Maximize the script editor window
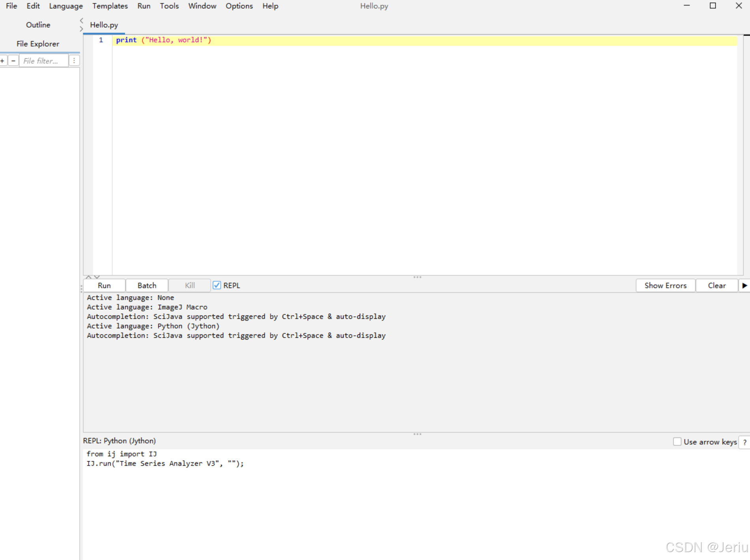Screen dimensions: 750x560 click(713, 6)
